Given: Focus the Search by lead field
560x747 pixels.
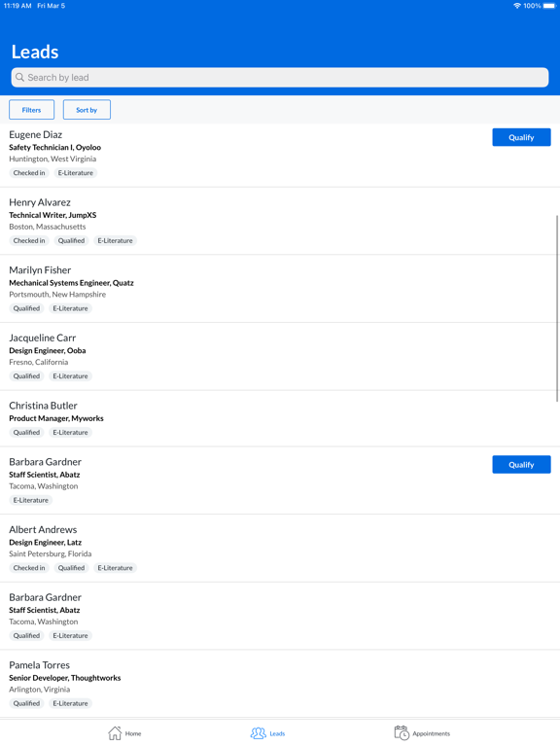Looking at the screenshot, I should click(280, 77).
